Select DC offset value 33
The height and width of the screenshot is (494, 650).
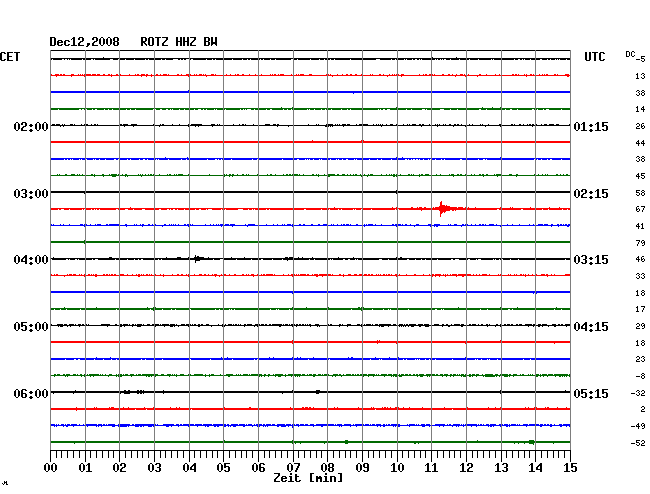coord(640,276)
